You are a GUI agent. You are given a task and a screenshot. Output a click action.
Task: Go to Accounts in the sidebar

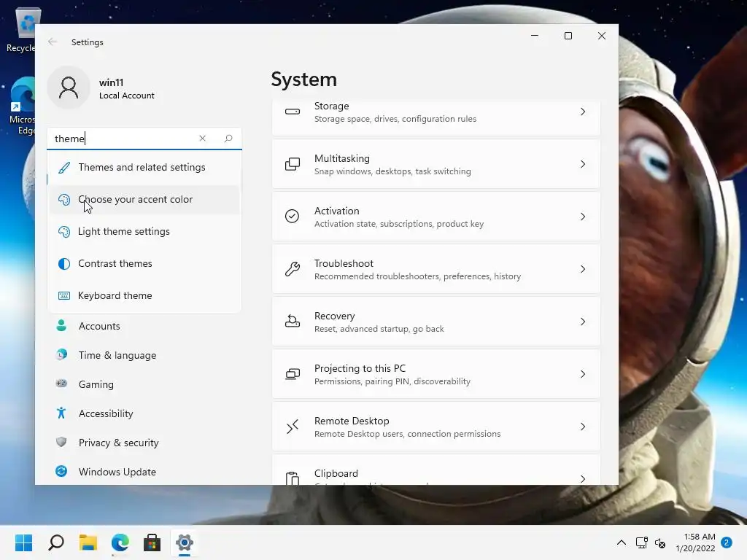pos(144,326)
